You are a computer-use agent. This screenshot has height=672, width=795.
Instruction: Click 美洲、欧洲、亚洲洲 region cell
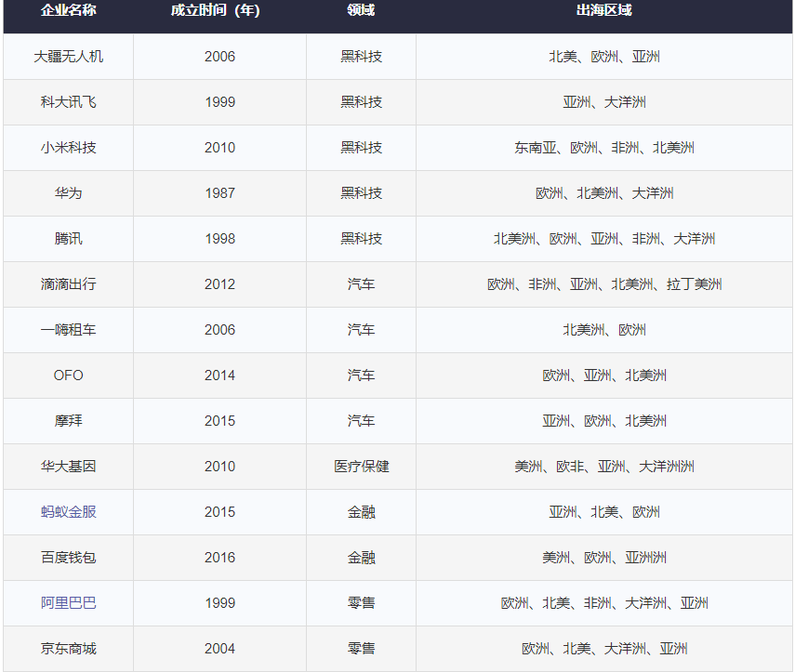[603, 558]
